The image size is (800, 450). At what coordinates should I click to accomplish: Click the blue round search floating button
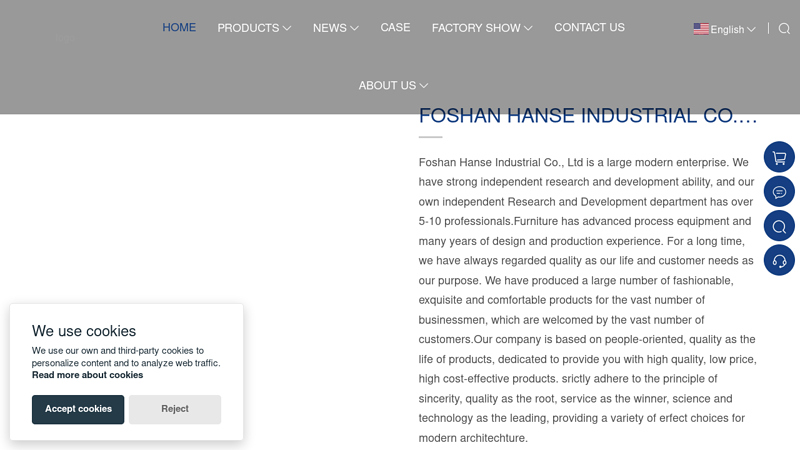[779, 226]
